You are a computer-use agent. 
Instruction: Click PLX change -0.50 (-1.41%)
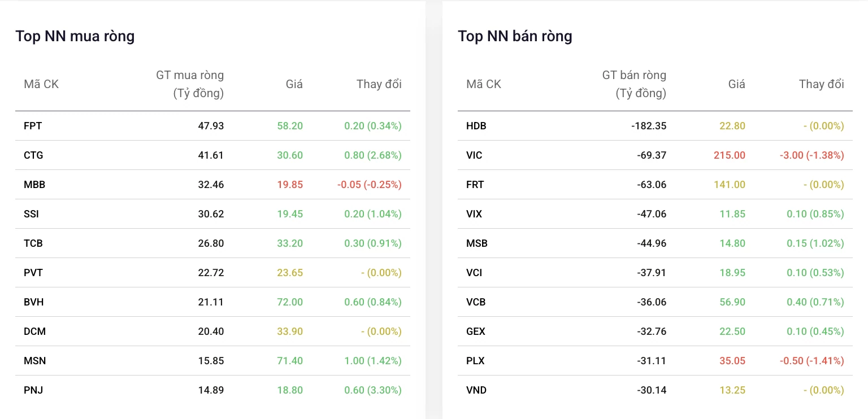pos(812,361)
